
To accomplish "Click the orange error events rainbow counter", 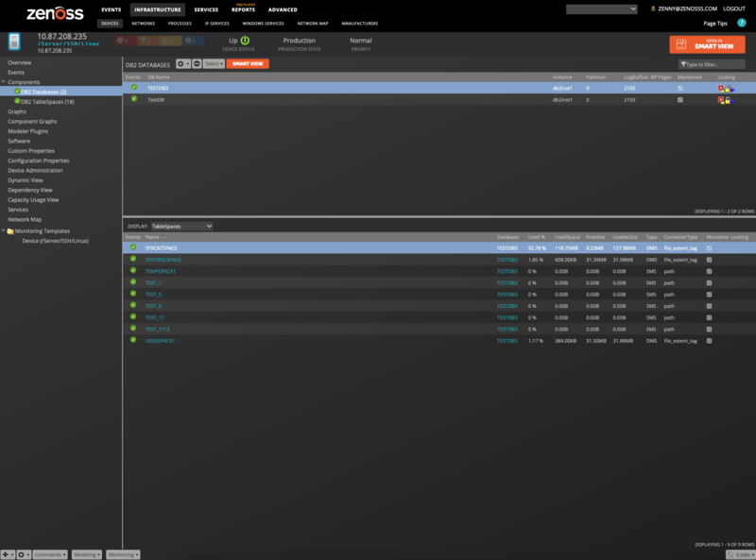I will click(148, 41).
